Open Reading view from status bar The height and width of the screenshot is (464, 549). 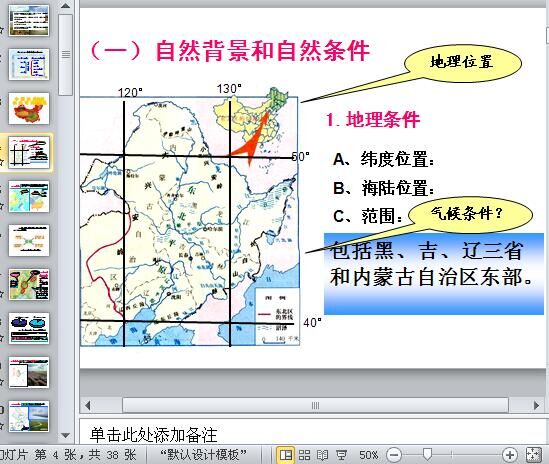click(x=322, y=455)
